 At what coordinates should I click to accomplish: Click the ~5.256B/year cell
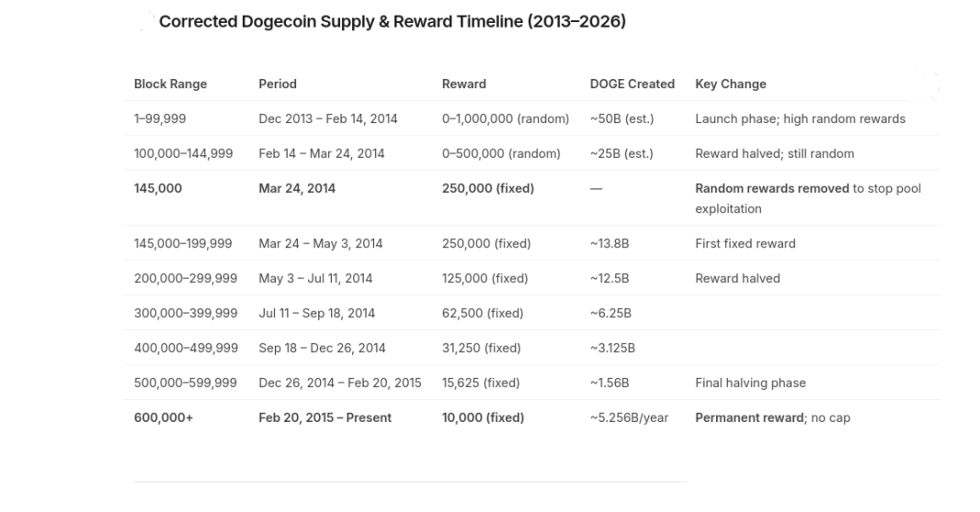[630, 417]
